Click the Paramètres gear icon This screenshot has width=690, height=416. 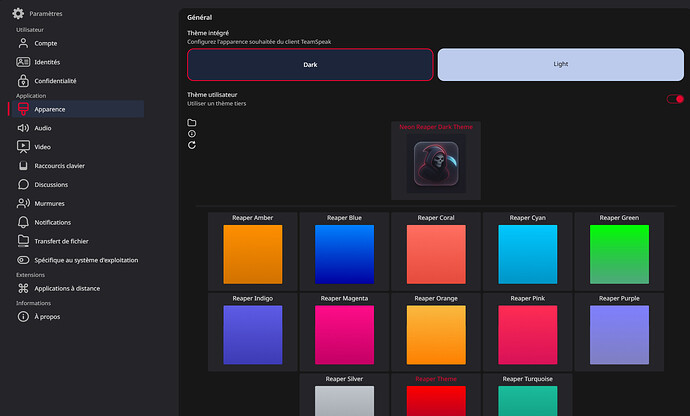pos(18,14)
